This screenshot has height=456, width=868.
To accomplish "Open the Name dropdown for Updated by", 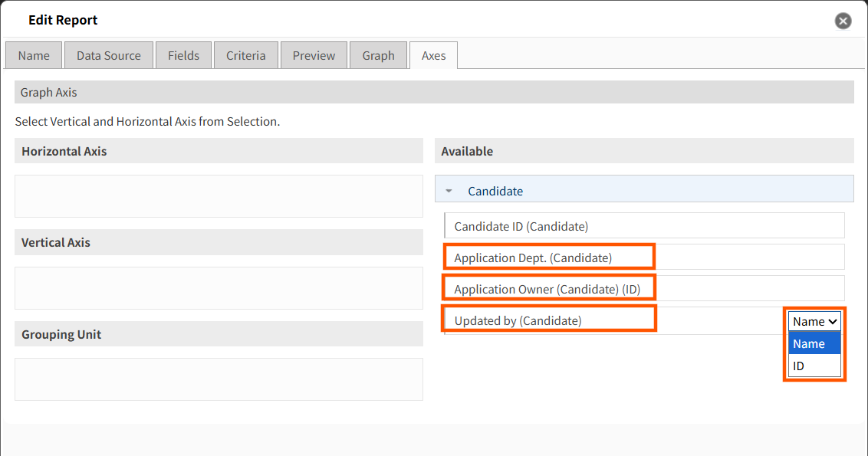I will pos(815,322).
